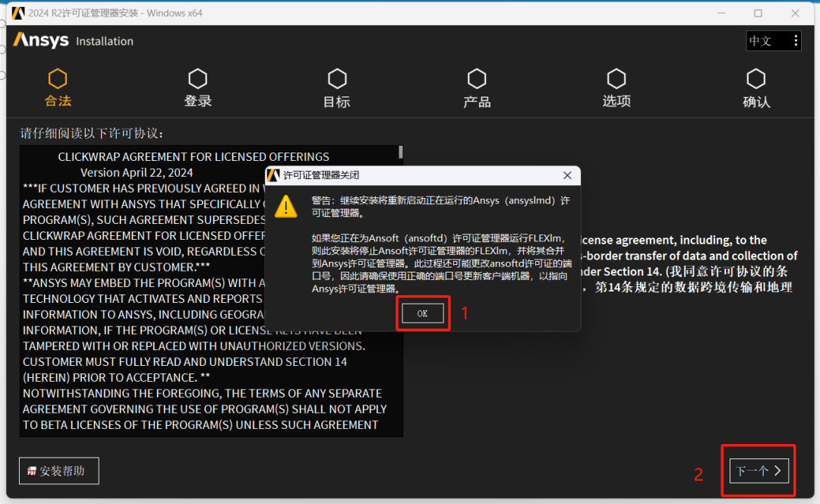Screen dimensions: 820x504
Task: Click the 'Version April 22, 2024' line
Action: click(x=137, y=172)
